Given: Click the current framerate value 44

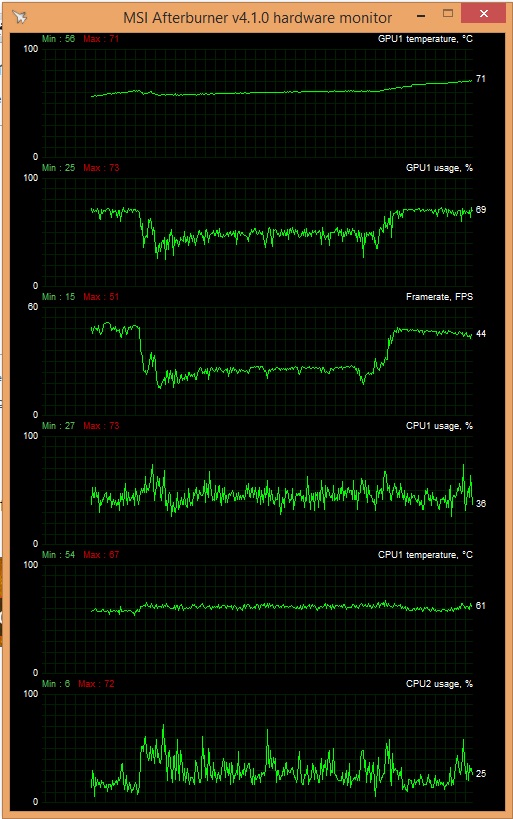Looking at the screenshot, I should tap(481, 334).
